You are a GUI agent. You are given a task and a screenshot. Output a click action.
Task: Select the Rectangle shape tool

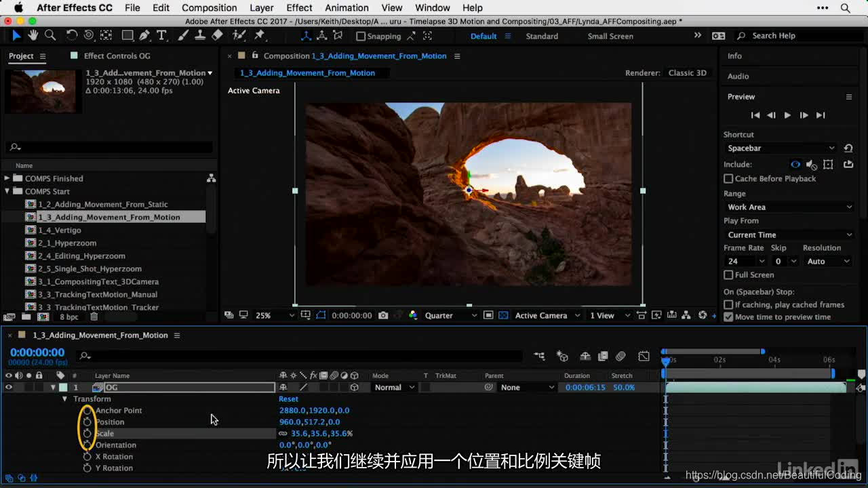127,35
